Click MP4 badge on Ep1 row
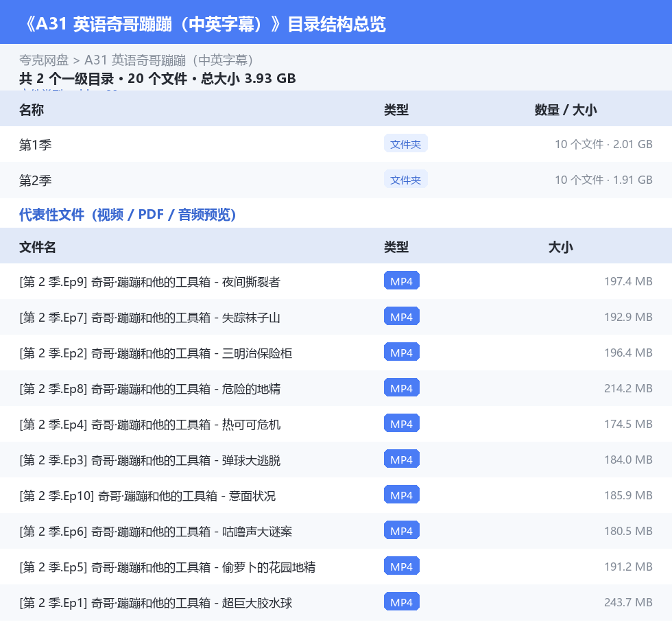 pyautogui.click(x=402, y=602)
